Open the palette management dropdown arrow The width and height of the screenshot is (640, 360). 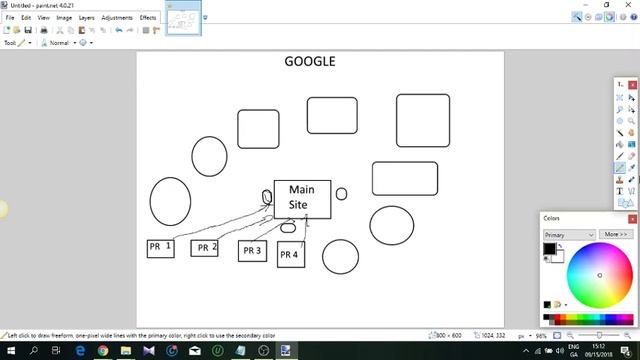[x=566, y=305]
